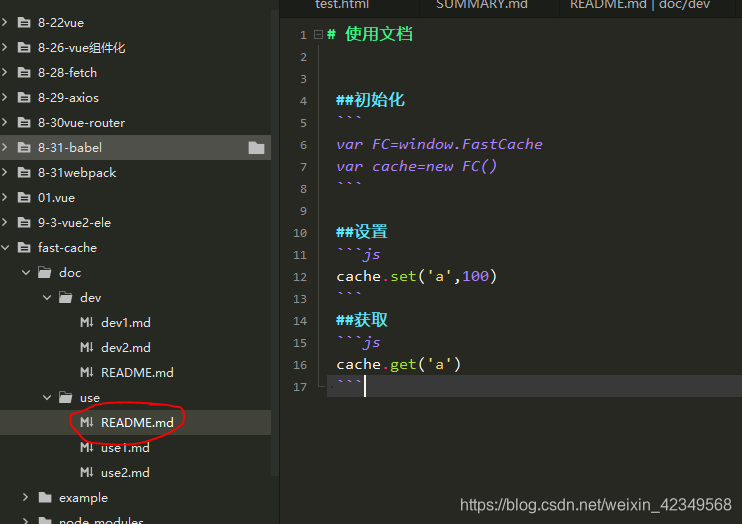Click line number 12 in gutter
This screenshot has height=524, width=742.
[300, 277]
